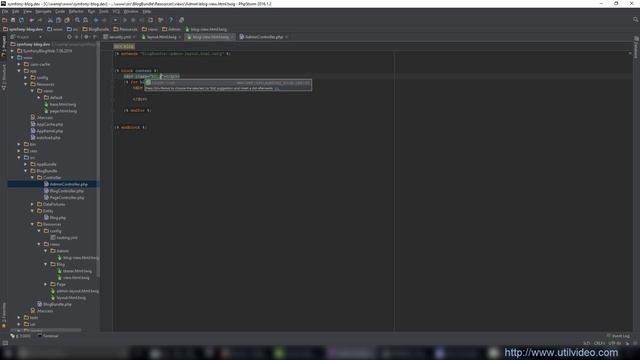Open the Terminal tool window
640x360 pixels.
point(48,336)
